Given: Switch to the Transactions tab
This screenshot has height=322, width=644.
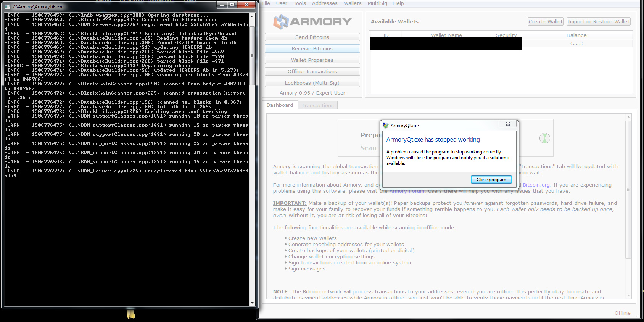Looking at the screenshot, I should point(318,105).
